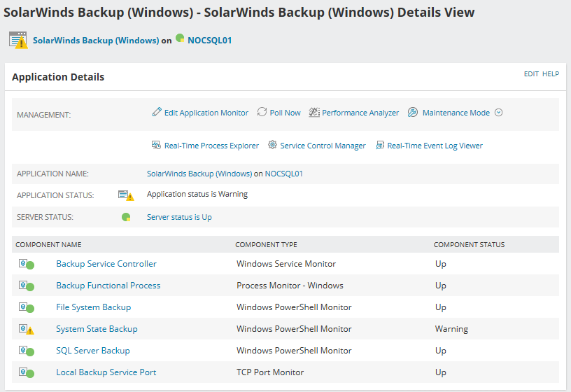
Task: Click the System State Backup warning icon
Action: tap(27, 329)
